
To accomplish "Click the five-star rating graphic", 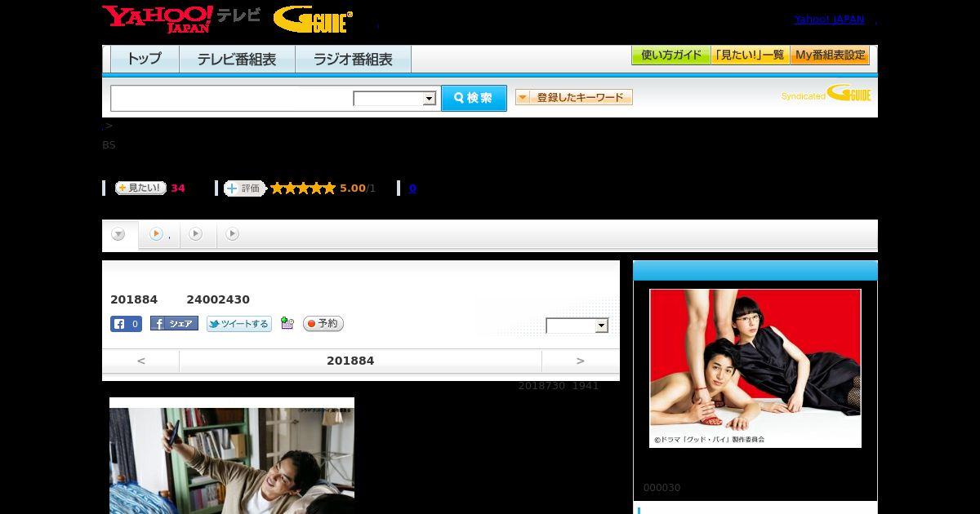I will [x=303, y=188].
